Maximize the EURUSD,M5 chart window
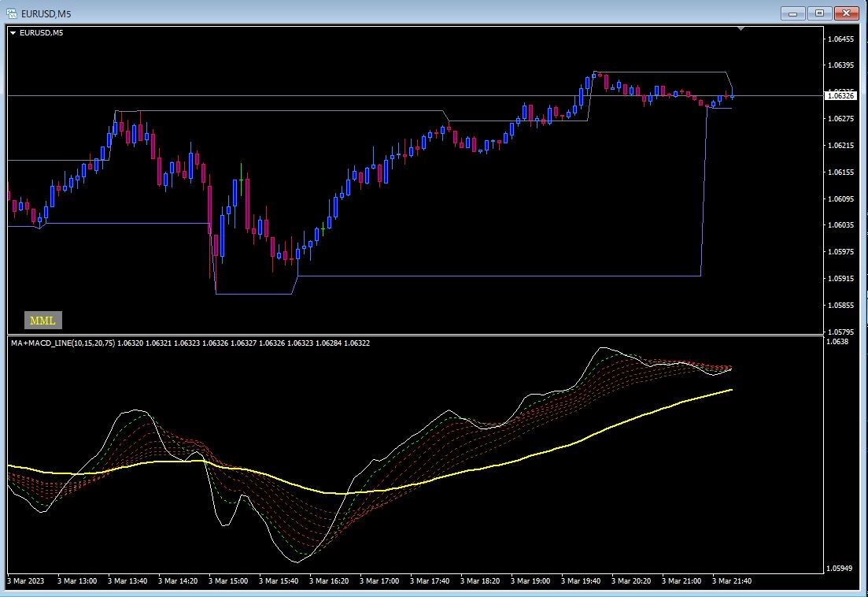Image resolution: width=868 pixels, height=597 pixels. tap(819, 13)
